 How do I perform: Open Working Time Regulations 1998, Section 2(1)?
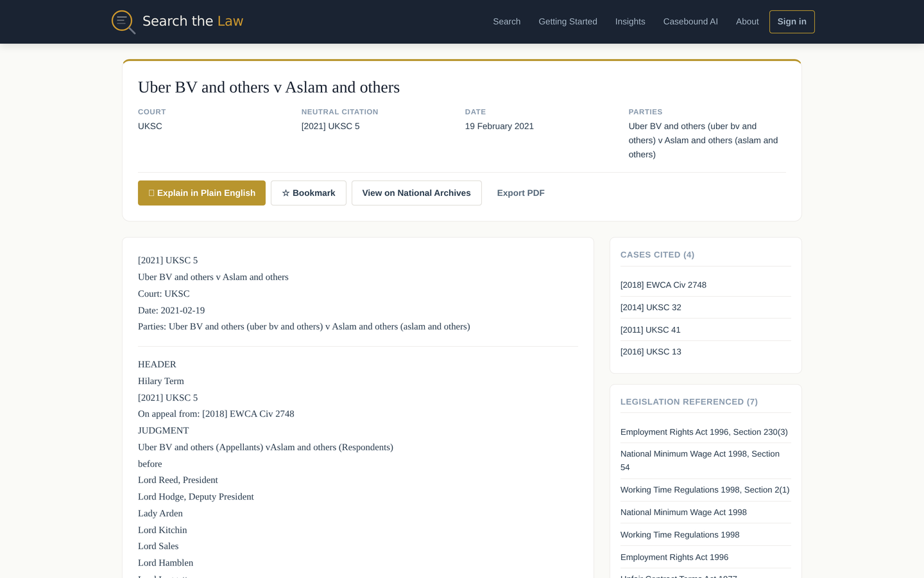[705, 490]
